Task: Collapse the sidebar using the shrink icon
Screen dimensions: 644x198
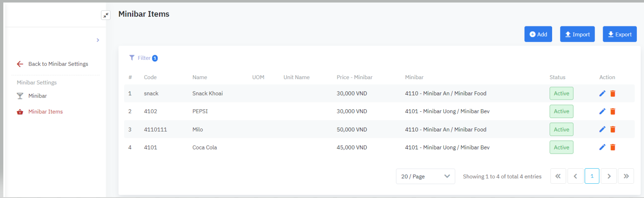Action: pos(106,15)
